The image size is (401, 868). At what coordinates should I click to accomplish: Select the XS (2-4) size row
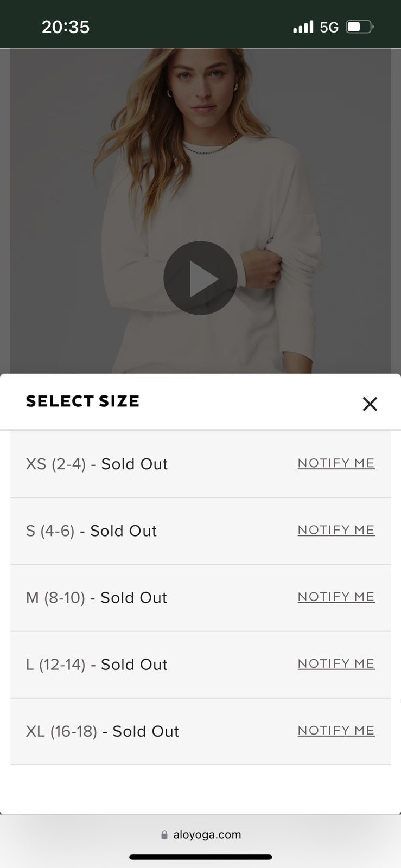[x=97, y=464]
